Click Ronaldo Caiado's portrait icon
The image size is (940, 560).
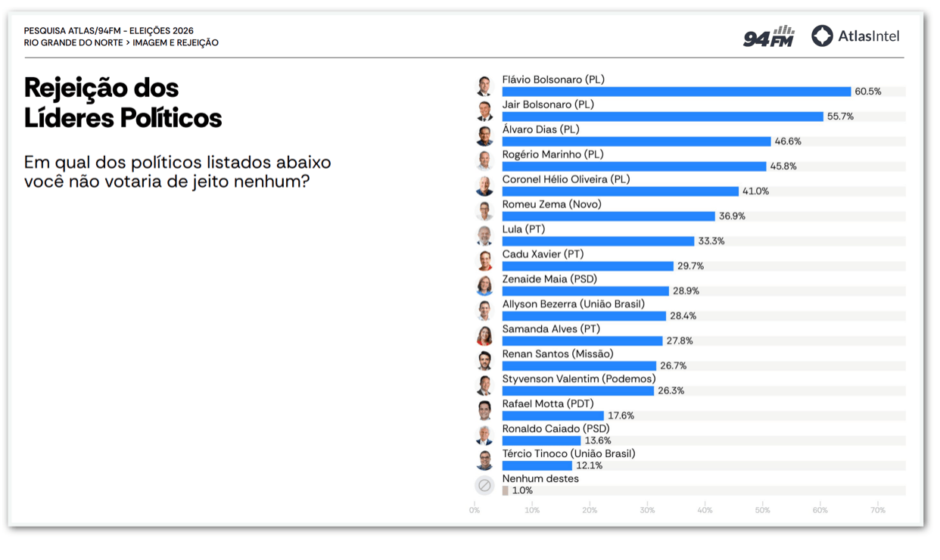point(484,435)
